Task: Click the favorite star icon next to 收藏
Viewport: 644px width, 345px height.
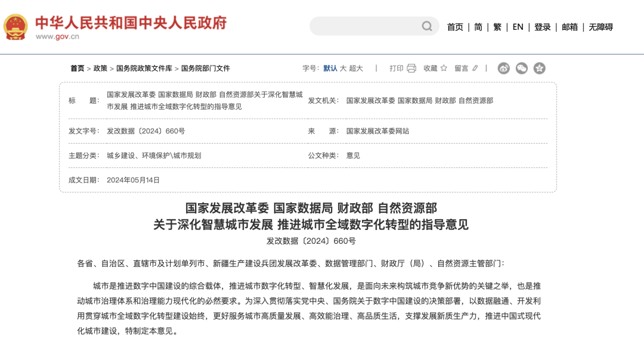Action: pyautogui.click(x=444, y=68)
